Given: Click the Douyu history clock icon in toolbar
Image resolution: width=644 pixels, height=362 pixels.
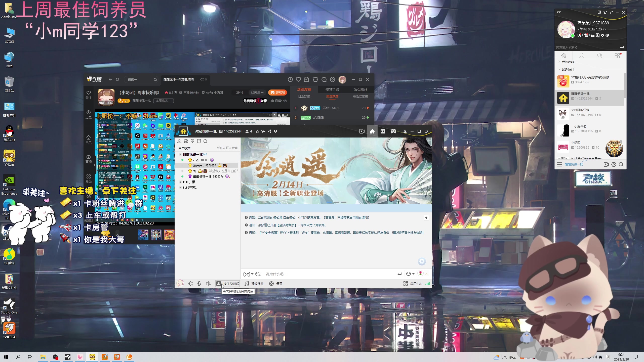Looking at the screenshot, I should (290, 79).
